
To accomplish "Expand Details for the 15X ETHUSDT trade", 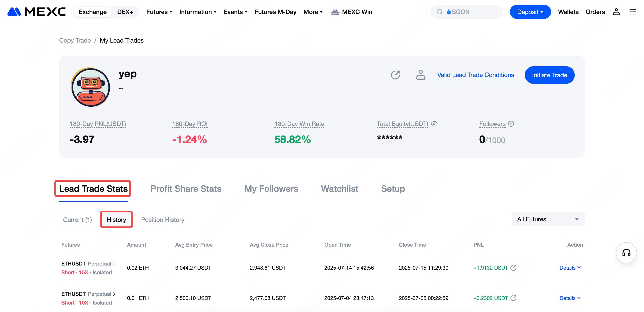I will coord(570,268).
